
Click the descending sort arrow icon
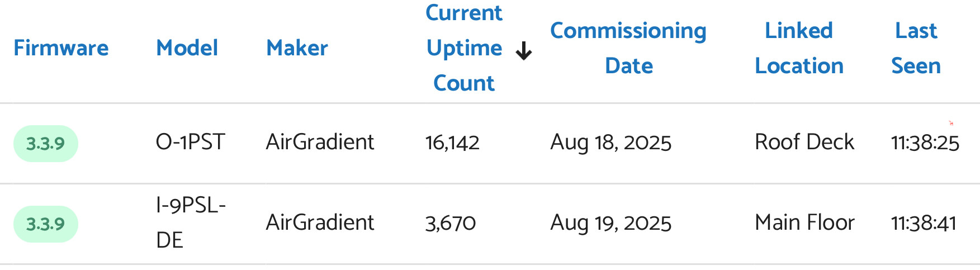pyautogui.click(x=523, y=51)
